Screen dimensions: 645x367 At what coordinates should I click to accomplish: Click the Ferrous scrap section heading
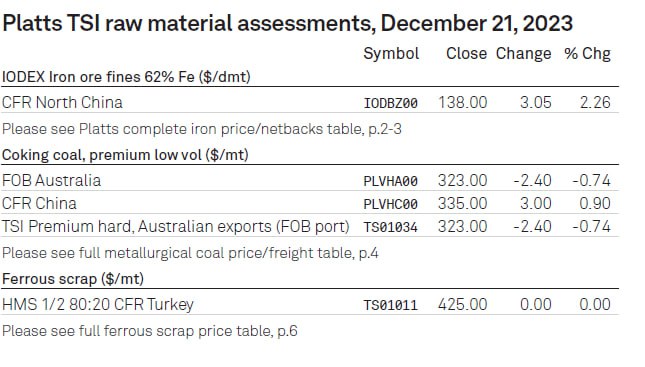[x=73, y=279]
